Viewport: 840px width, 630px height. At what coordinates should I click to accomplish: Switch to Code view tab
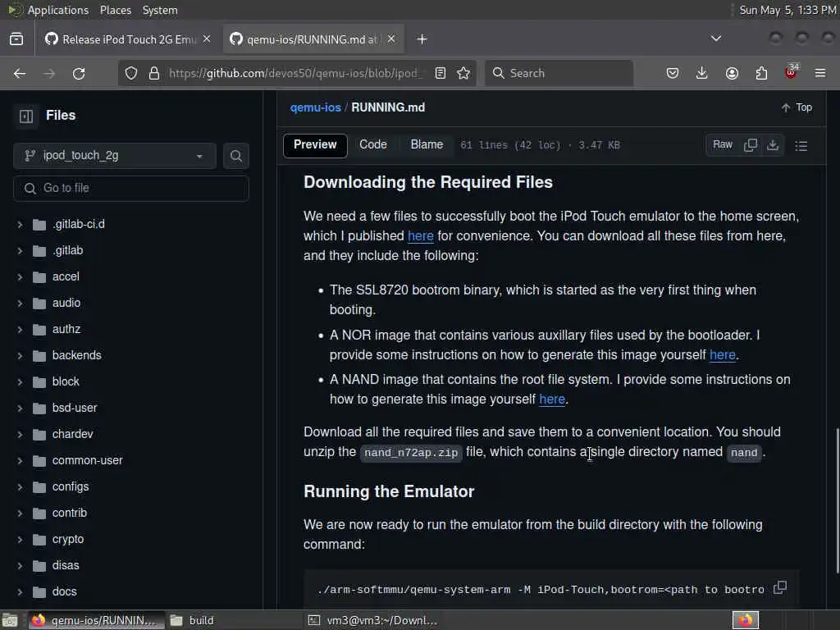[x=373, y=144]
